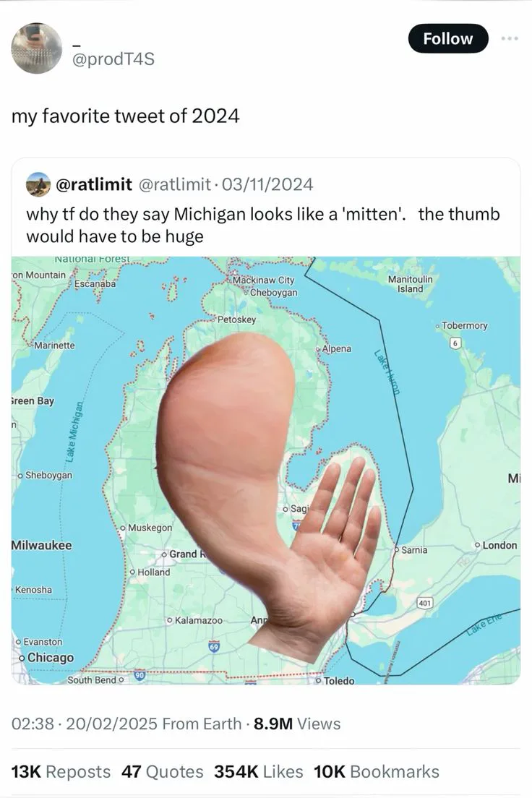View the 354K Likes list
Viewport: 532px width, 798px height.
tap(258, 771)
